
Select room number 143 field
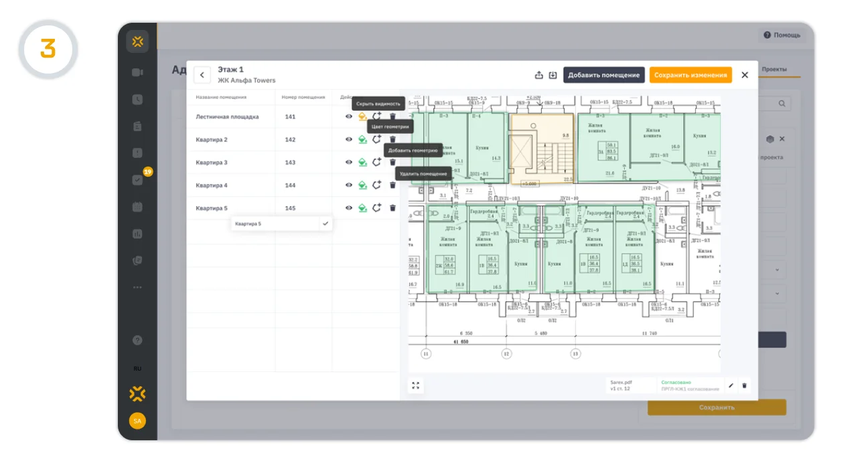click(303, 163)
